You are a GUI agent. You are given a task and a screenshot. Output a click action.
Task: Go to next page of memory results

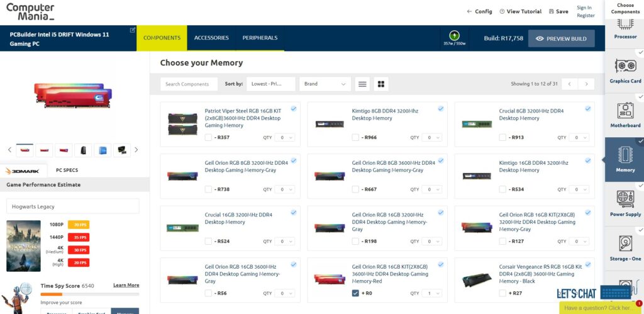pos(586,84)
